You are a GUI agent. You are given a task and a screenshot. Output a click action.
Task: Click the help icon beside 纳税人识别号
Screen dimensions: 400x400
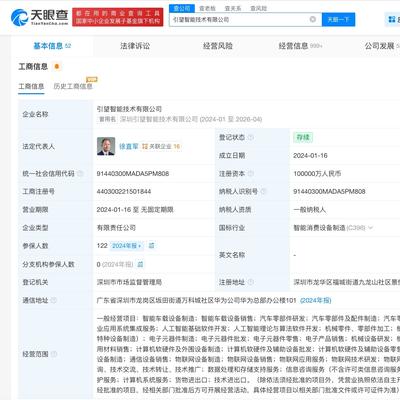(263, 192)
